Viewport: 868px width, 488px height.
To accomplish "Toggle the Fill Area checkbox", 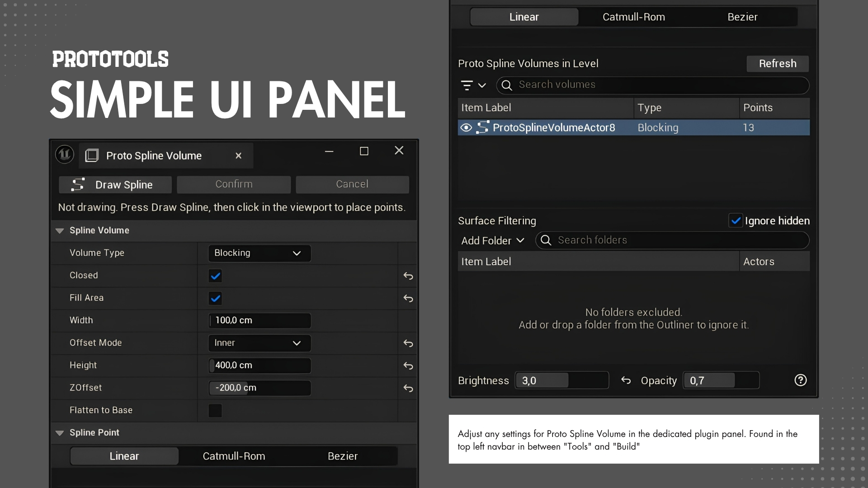I will tap(215, 298).
